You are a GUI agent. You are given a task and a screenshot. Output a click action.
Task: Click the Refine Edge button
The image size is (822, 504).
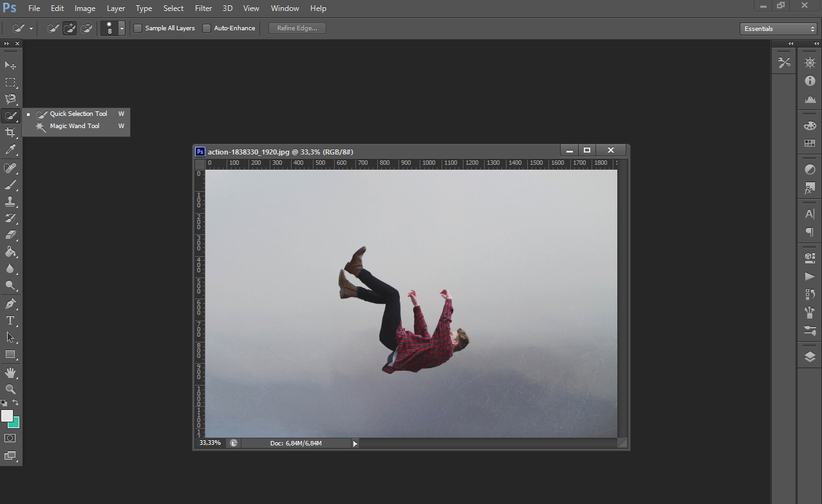point(297,28)
